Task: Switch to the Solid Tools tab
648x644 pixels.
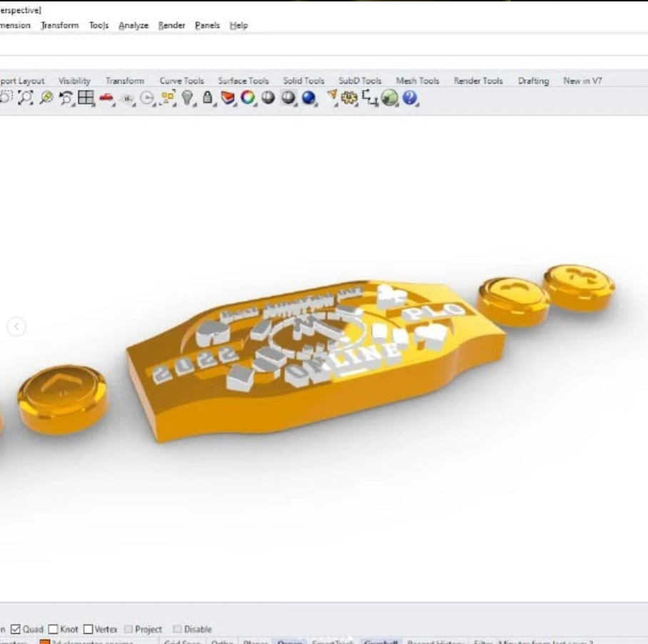Action: click(x=303, y=81)
